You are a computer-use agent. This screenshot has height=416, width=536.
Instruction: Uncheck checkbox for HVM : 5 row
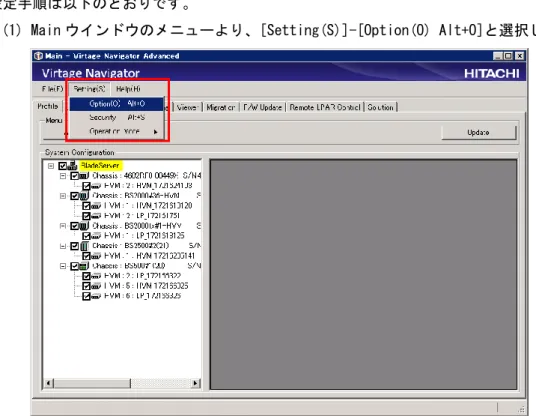86,286
